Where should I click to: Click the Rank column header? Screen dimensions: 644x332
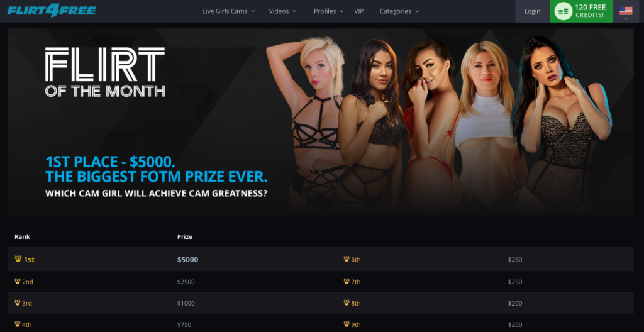pyautogui.click(x=22, y=236)
